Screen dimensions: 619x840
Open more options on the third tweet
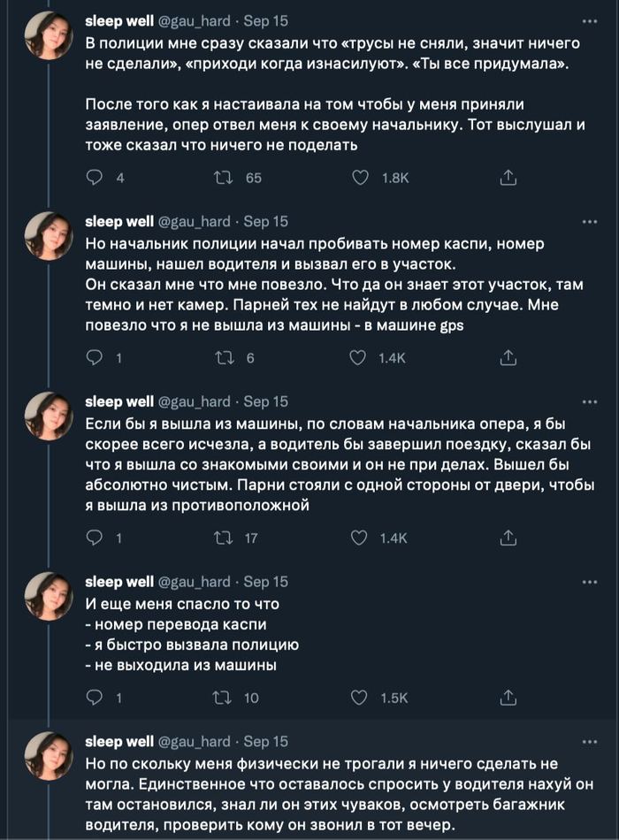(589, 401)
